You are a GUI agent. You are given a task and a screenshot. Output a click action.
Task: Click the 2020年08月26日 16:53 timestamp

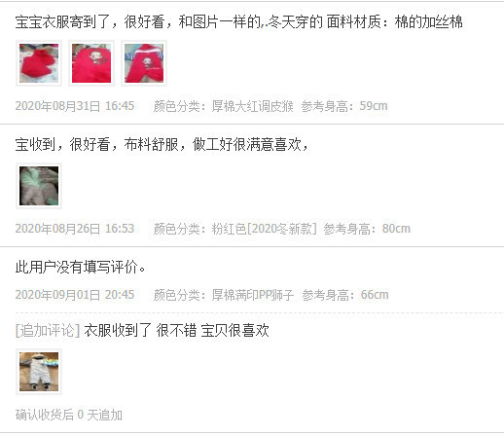click(x=75, y=229)
